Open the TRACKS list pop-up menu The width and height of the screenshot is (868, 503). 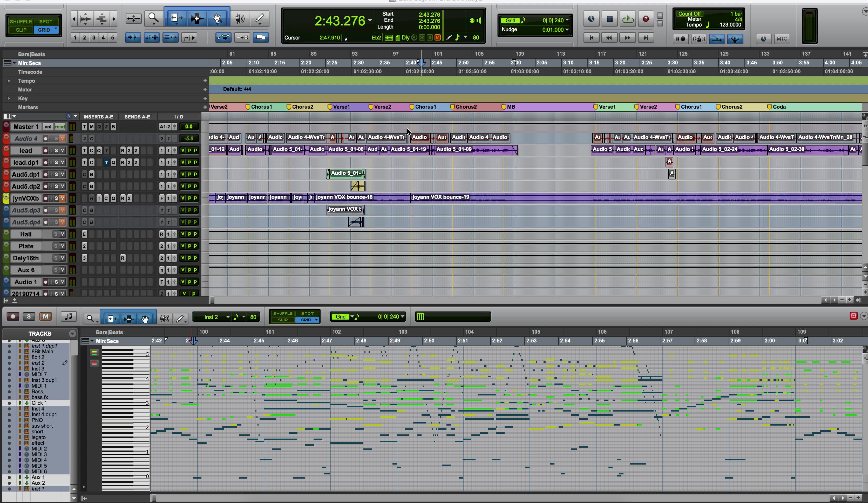pos(72,333)
